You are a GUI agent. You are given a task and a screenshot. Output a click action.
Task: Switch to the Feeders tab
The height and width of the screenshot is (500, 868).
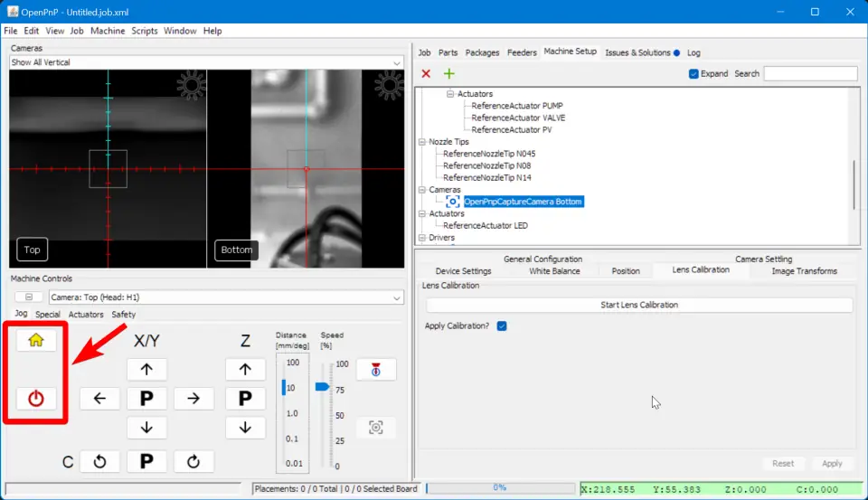click(x=522, y=52)
